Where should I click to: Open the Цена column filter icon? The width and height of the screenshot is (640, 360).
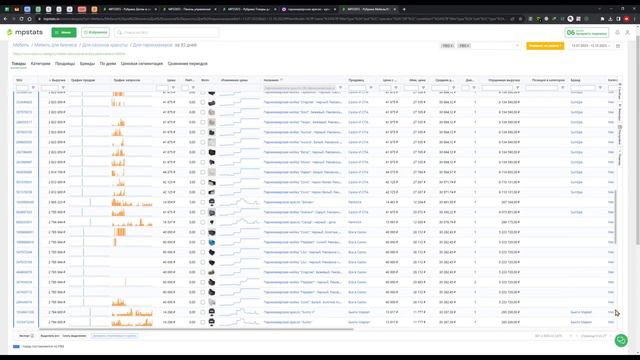tap(173, 88)
